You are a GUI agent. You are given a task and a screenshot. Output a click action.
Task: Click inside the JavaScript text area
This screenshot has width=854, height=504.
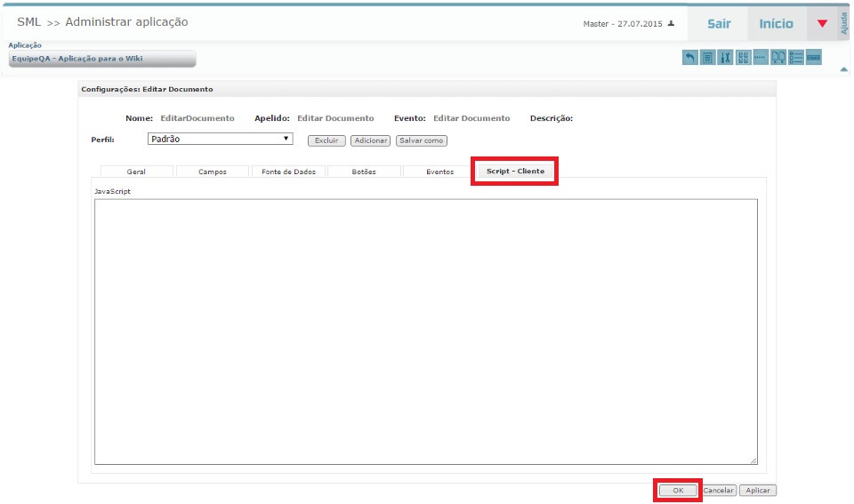click(426, 332)
